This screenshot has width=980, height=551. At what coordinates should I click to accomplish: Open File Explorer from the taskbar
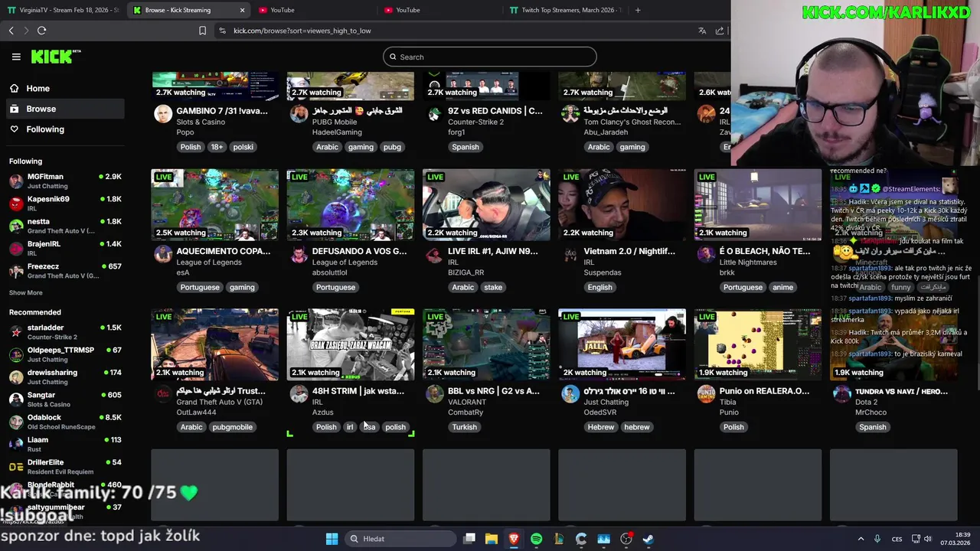(492, 539)
